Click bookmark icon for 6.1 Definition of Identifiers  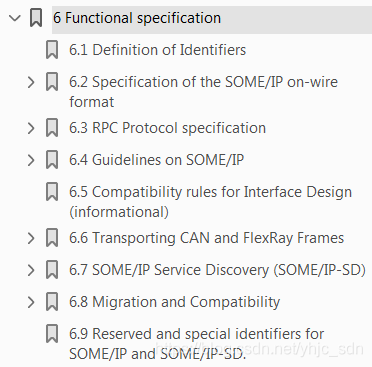(52, 50)
